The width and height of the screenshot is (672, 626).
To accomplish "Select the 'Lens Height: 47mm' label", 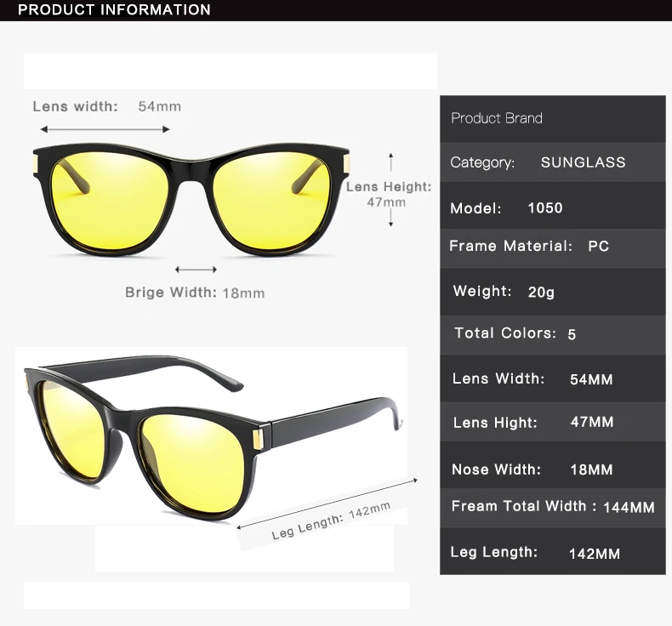I will tap(388, 194).
